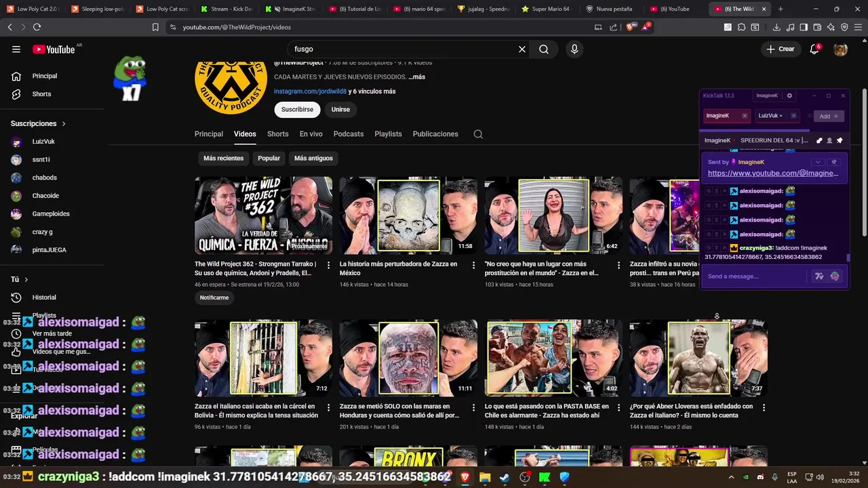Open Principal in the sidebar

(x=45, y=76)
